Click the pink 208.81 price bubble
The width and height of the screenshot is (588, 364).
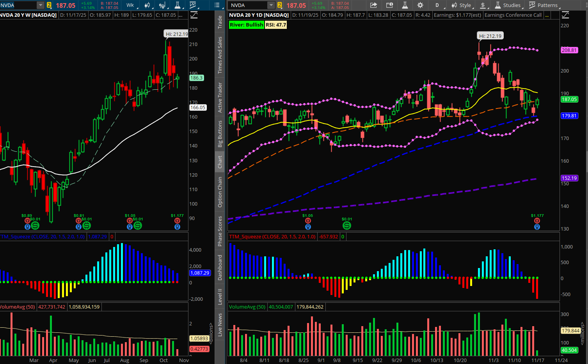click(x=569, y=50)
